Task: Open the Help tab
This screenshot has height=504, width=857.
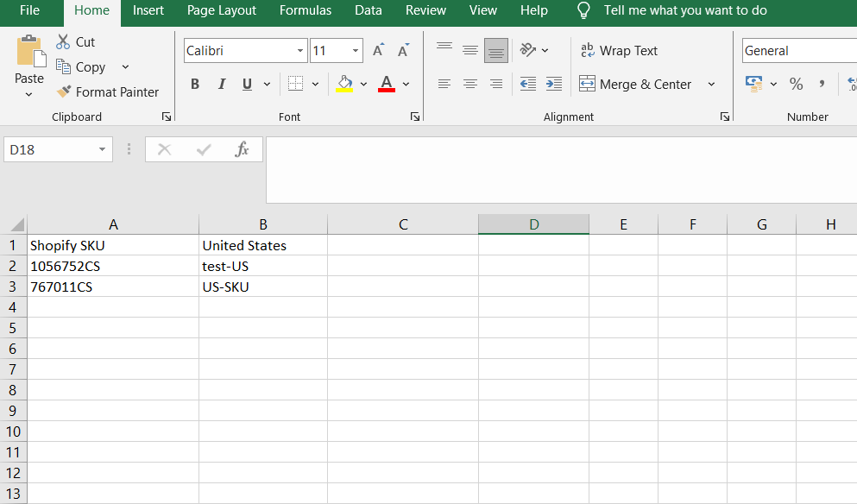Action: pos(534,10)
